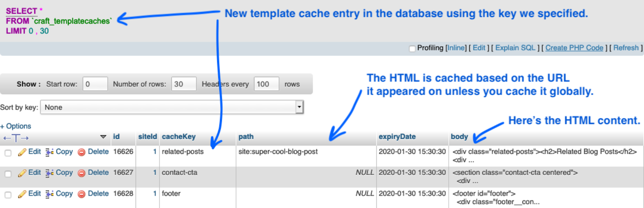The image size is (644, 208).
Task: Check the row checkbox for id 16626
Action: tap(8, 153)
